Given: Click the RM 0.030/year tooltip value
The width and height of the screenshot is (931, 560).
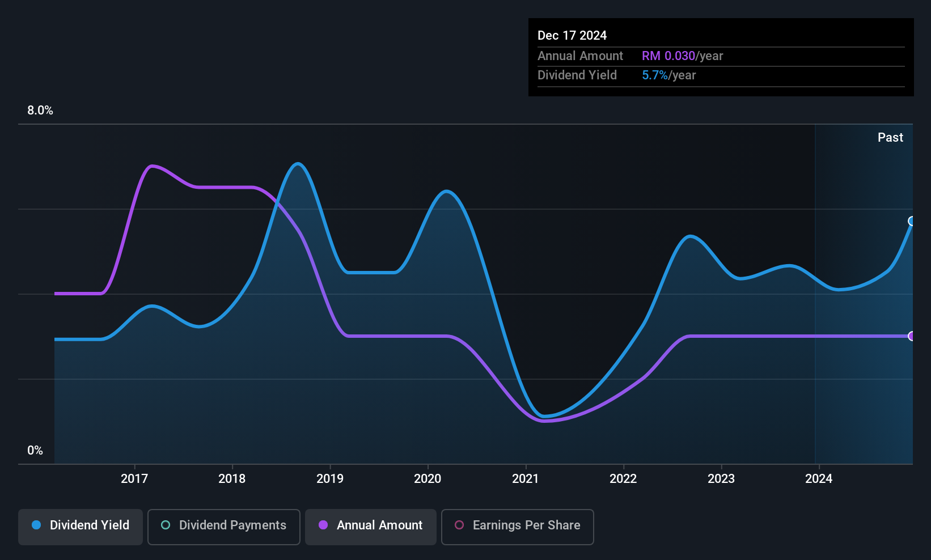Looking at the screenshot, I should 682,56.
